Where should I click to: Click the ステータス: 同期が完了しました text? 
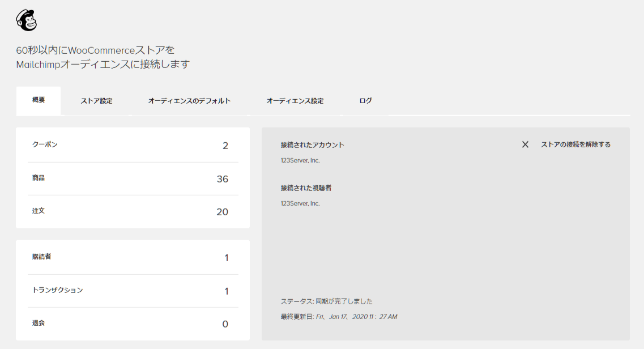click(326, 301)
